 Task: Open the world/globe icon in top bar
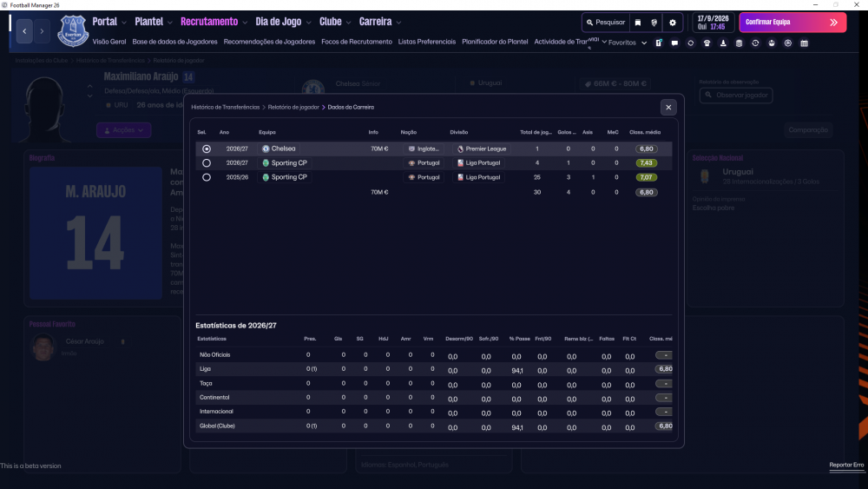654,23
